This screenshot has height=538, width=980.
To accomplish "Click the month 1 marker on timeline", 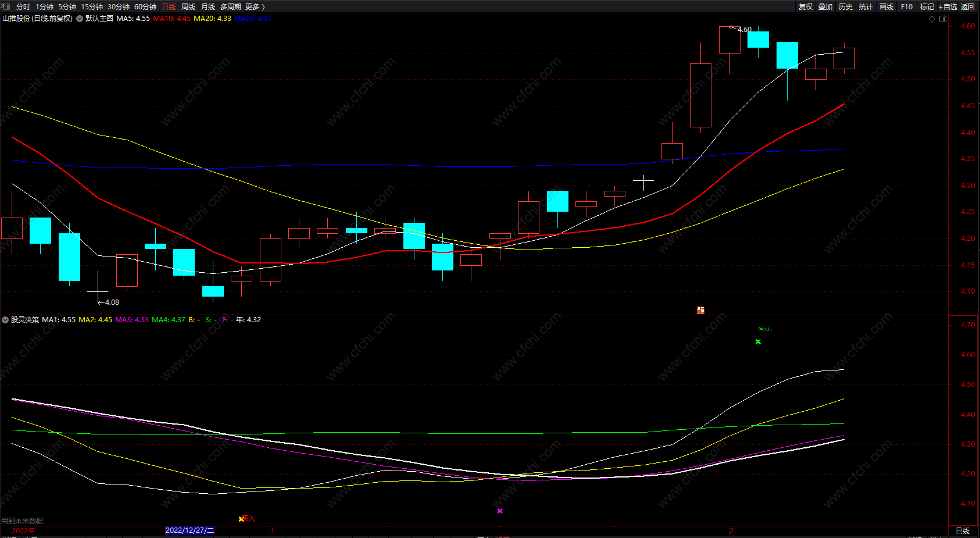I will pyautogui.click(x=272, y=531).
